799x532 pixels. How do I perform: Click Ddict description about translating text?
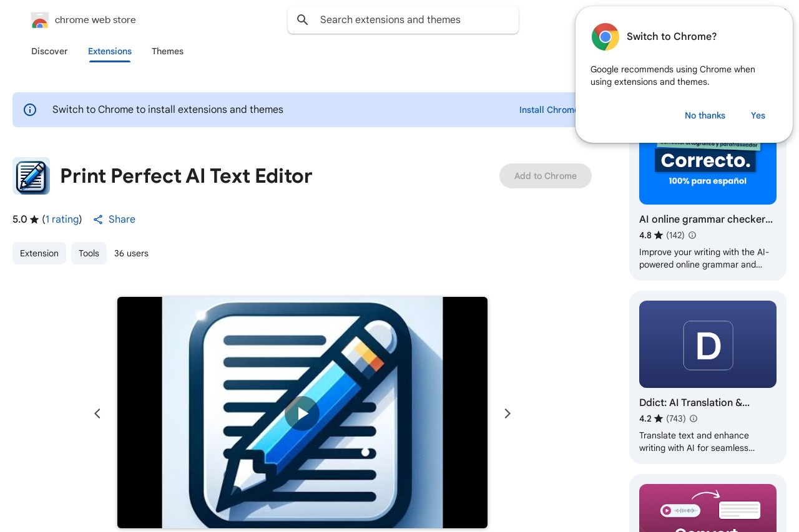pos(697,442)
